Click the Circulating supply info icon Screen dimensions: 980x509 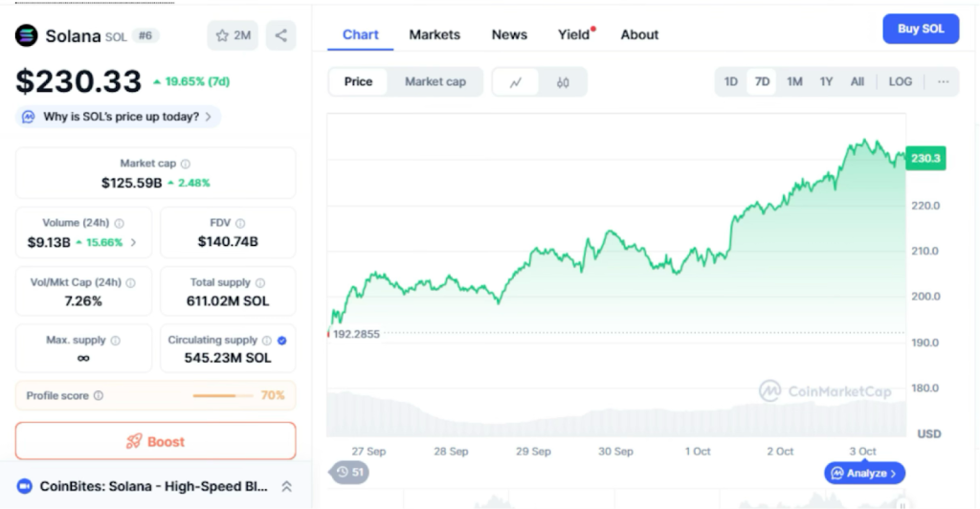[267, 340]
